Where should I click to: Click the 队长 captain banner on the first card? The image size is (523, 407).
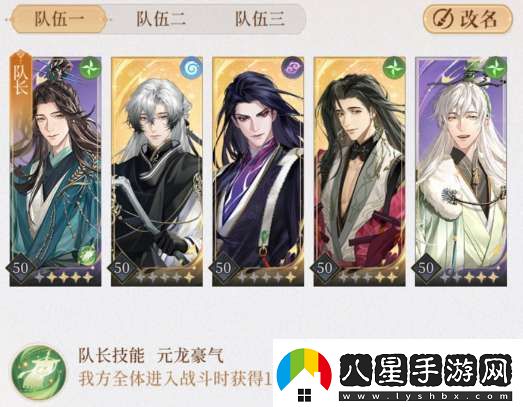(21, 77)
